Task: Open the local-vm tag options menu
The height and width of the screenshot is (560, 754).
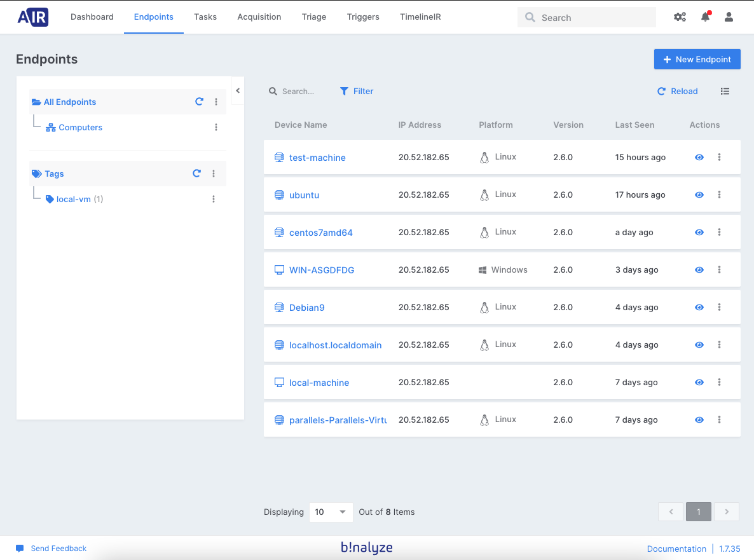Action: point(214,200)
